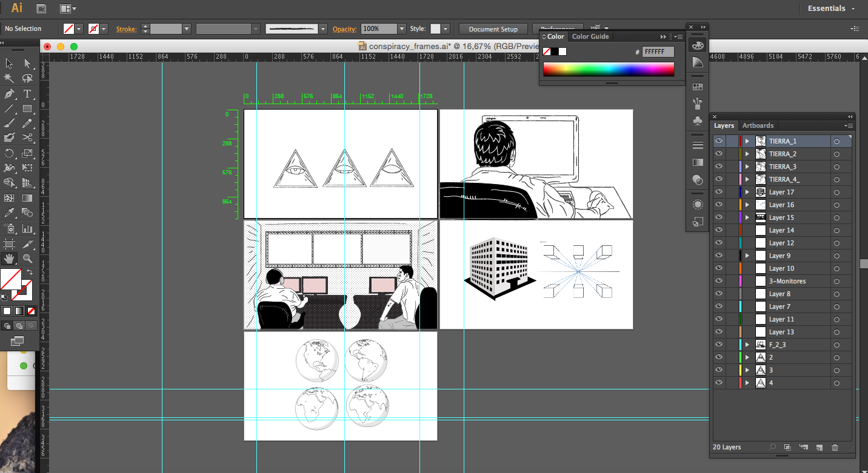Select the Magic Wand tool
868x473 pixels.
(x=9, y=78)
